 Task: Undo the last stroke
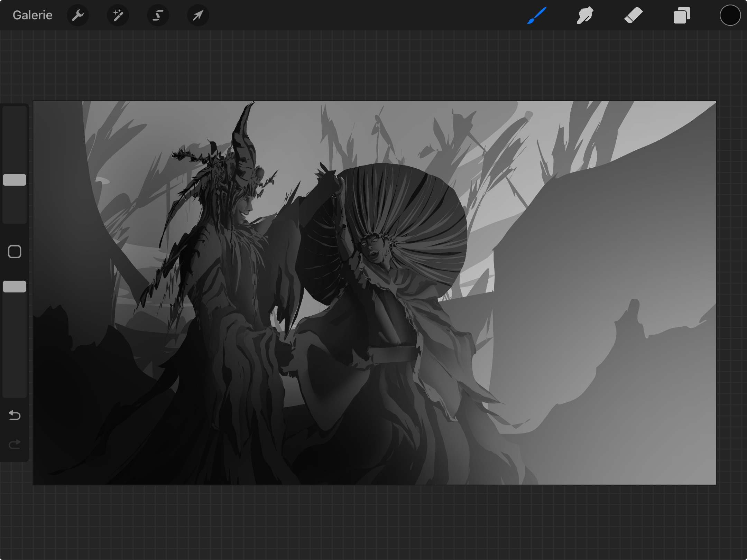click(15, 415)
